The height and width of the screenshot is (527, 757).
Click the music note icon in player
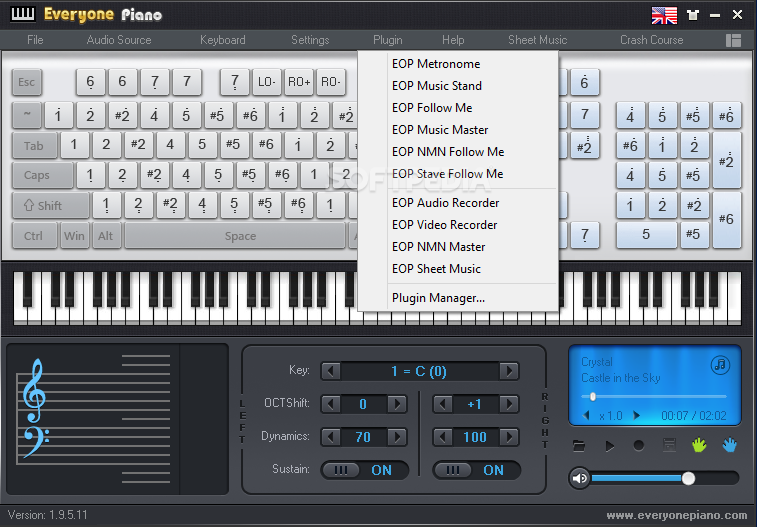tap(720, 364)
